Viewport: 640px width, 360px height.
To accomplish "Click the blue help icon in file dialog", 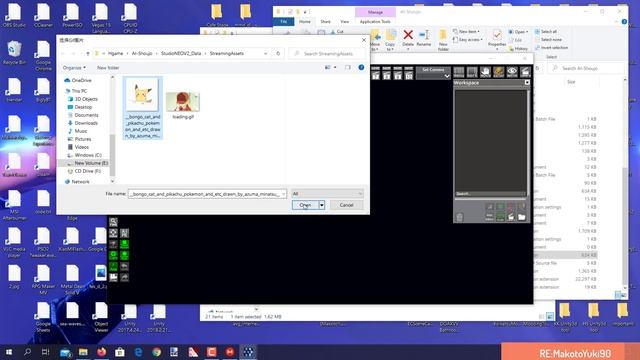I will [361, 67].
